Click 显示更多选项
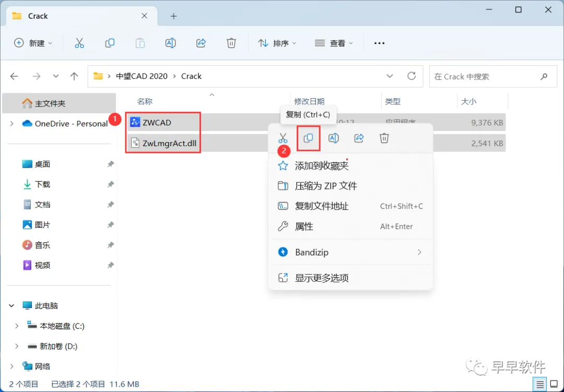The width and height of the screenshot is (564, 392). [351, 278]
